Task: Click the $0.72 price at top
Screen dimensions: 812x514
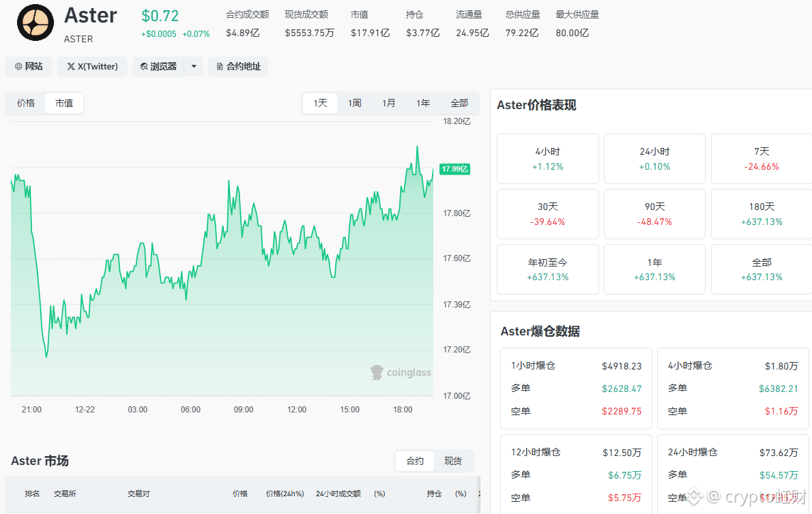Action: tap(160, 16)
